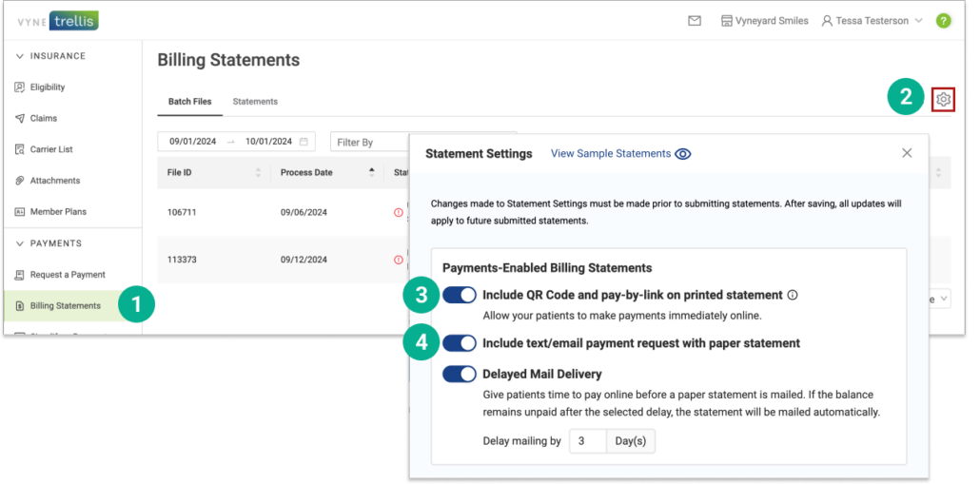Open the settings gear icon
Viewport: 980px width, 484px height.
point(942,99)
